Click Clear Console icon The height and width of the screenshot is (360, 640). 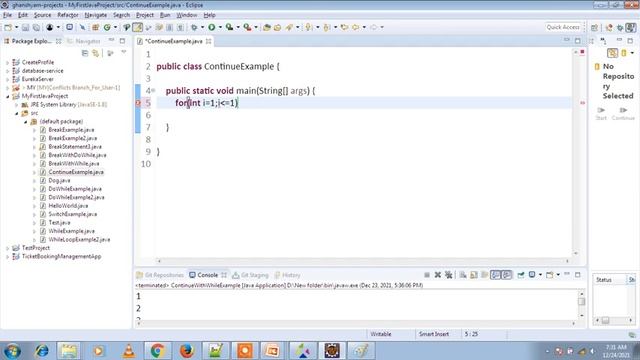[x=463, y=275]
